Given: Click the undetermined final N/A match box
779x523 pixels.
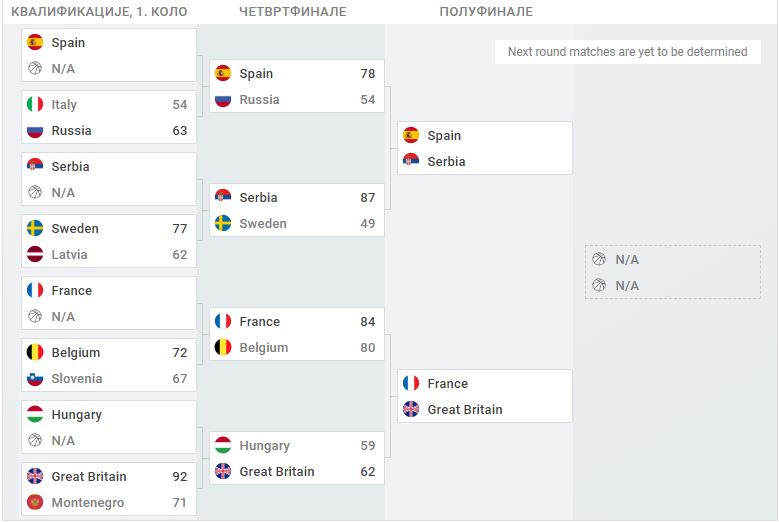Looking at the screenshot, I should tap(673, 272).
